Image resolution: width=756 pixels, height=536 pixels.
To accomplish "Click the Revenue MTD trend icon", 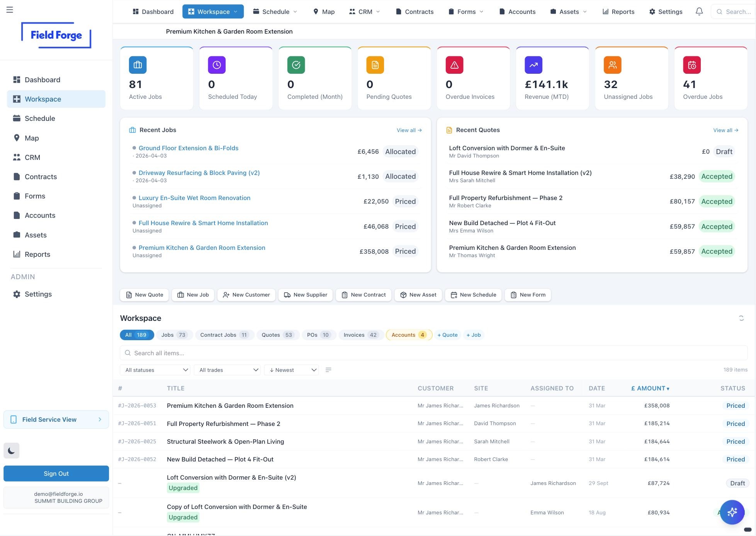I will [x=533, y=65].
